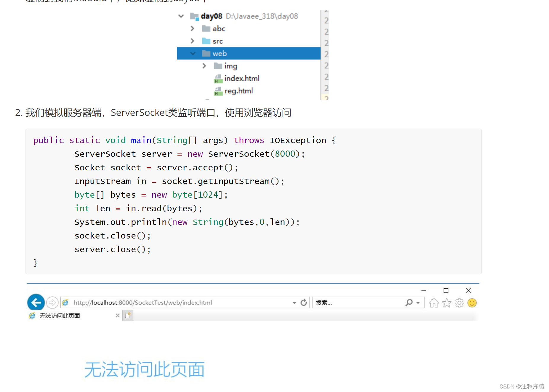Screen dimensions: 549x392
Task: Close the 无法访问此页面 tab
Action: pos(118,316)
